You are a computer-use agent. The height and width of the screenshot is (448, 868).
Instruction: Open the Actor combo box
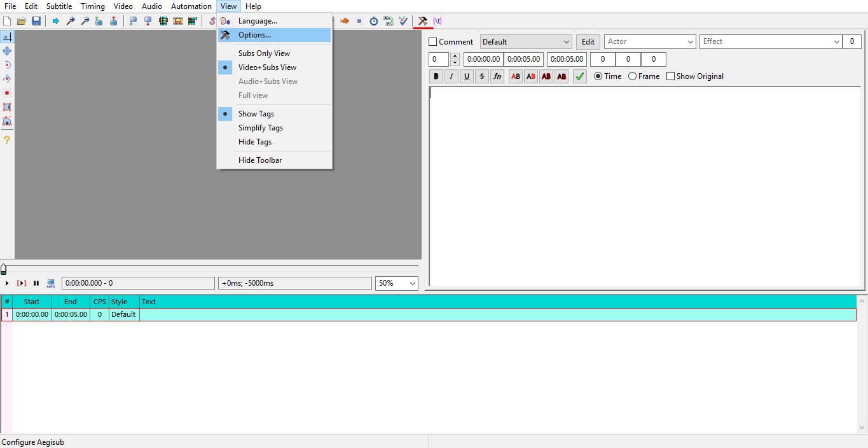pos(690,42)
